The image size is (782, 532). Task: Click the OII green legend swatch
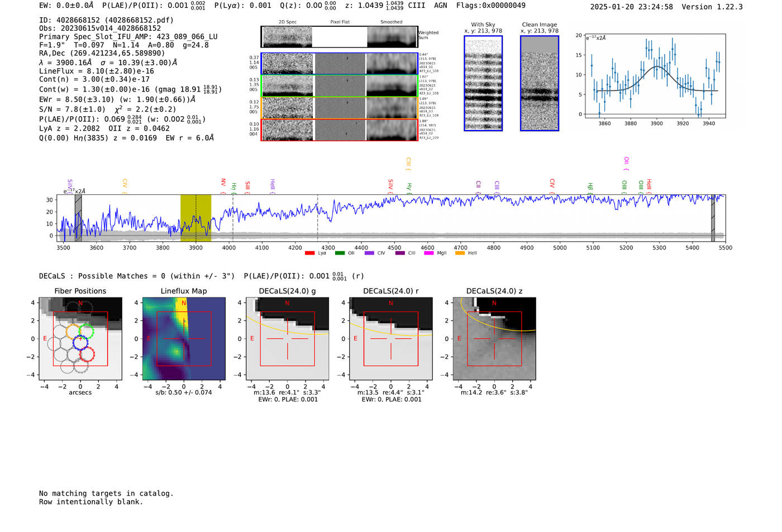click(x=340, y=253)
